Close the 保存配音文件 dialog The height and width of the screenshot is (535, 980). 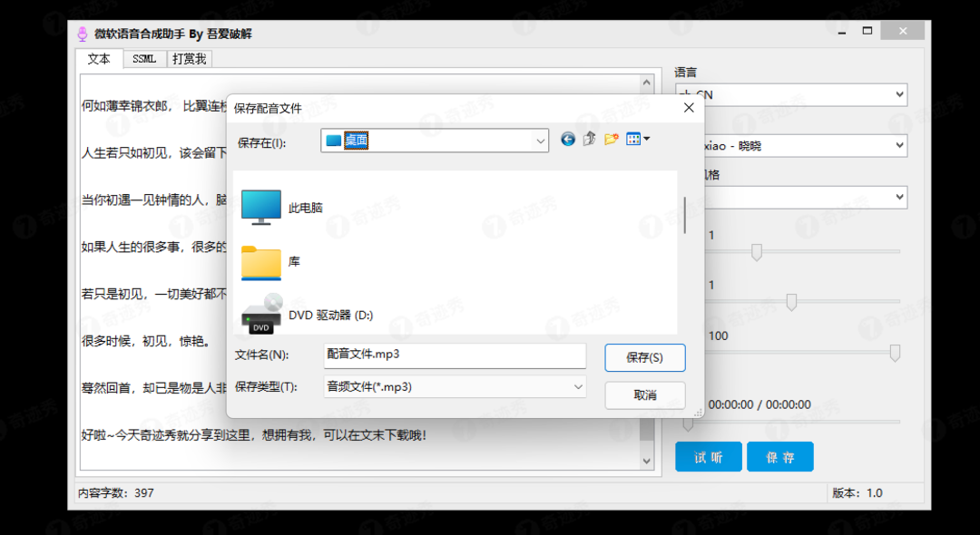689,108
